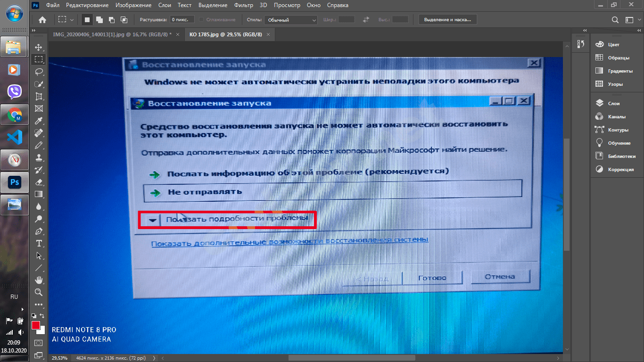
Task: Click the Растушевка feather input field
Action: [182, 20]
